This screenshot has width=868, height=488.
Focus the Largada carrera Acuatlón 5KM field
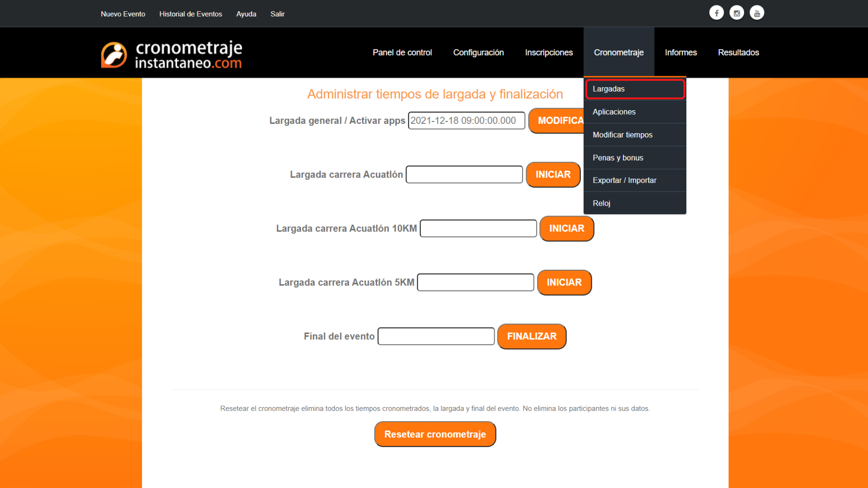(475, 282)
